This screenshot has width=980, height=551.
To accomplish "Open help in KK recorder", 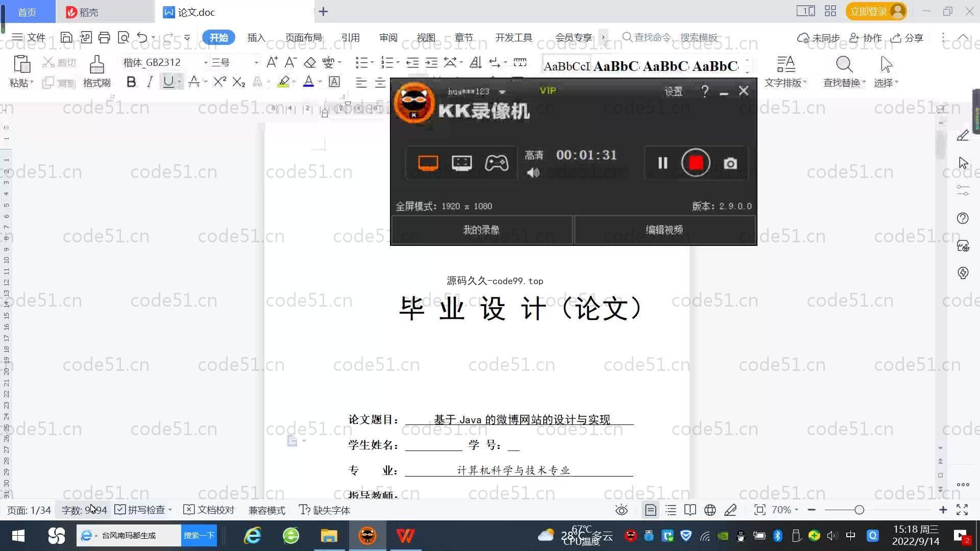I will click(705, 91).
